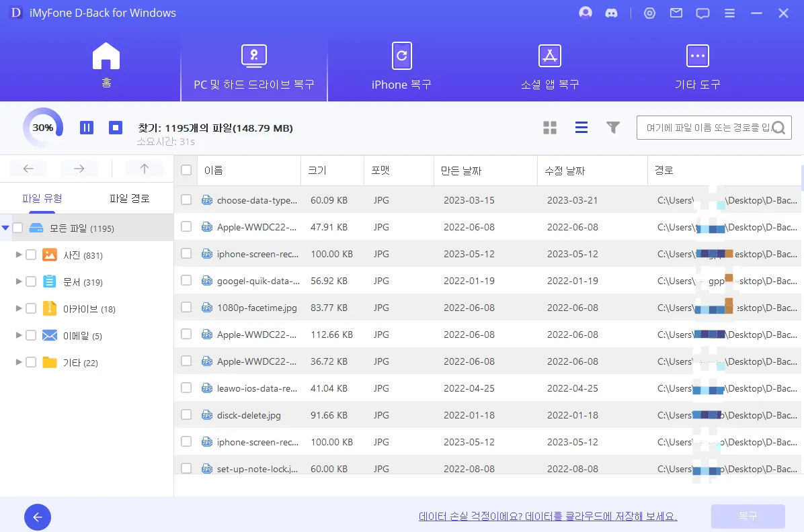Expand the 이메일 category
The image size is (804, 532).
click(18, 335)
